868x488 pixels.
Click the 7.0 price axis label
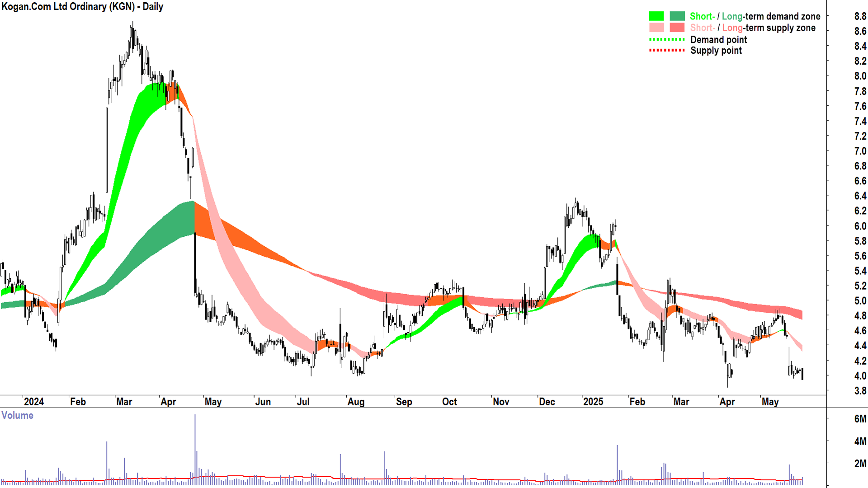click(x=860, y=151)
